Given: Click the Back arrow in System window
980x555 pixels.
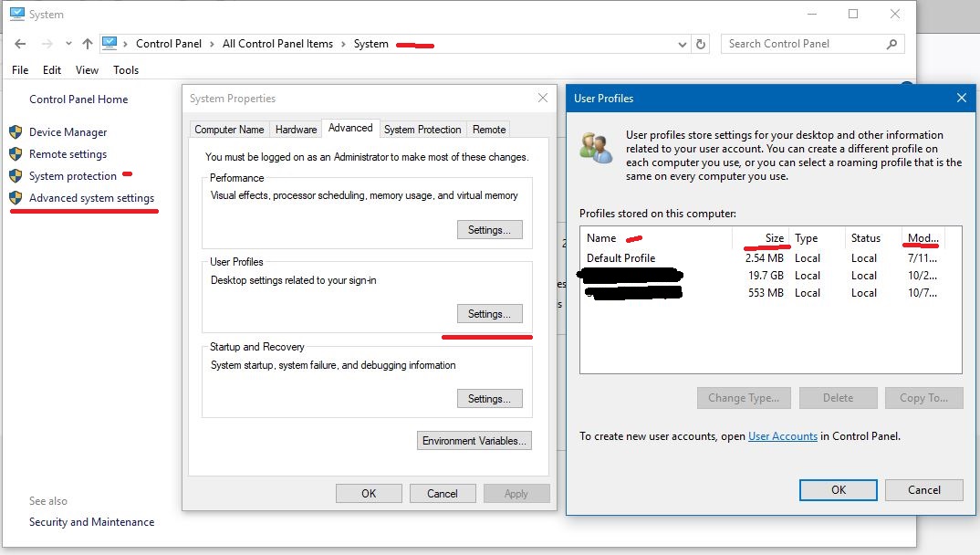Looking at the screenshot, I should click(20, 44).
